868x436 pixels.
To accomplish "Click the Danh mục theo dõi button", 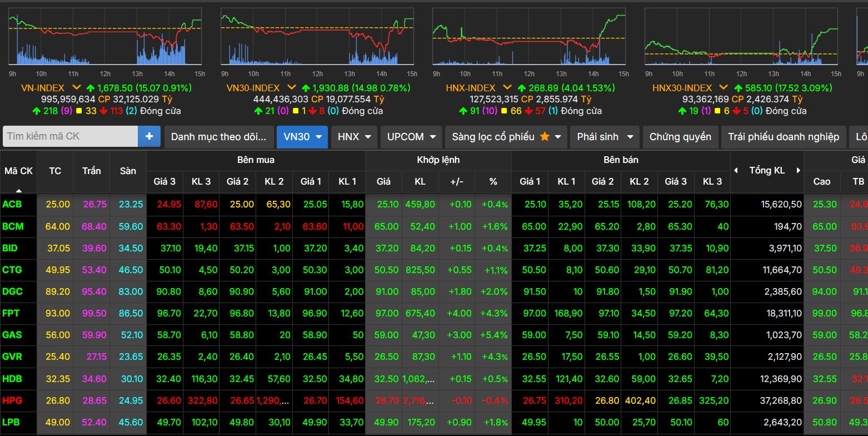I will (219, 137).
